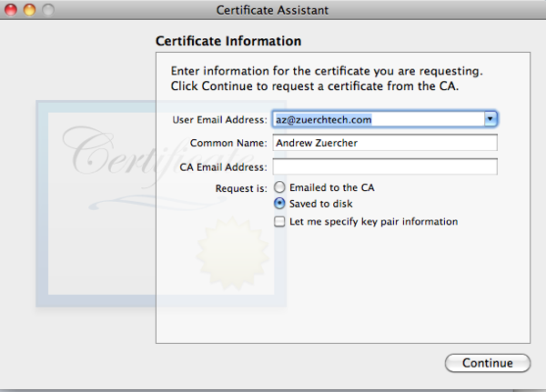Click the Common Name label
Viewport: 546px width, 392px height.
tap(228, 143)
